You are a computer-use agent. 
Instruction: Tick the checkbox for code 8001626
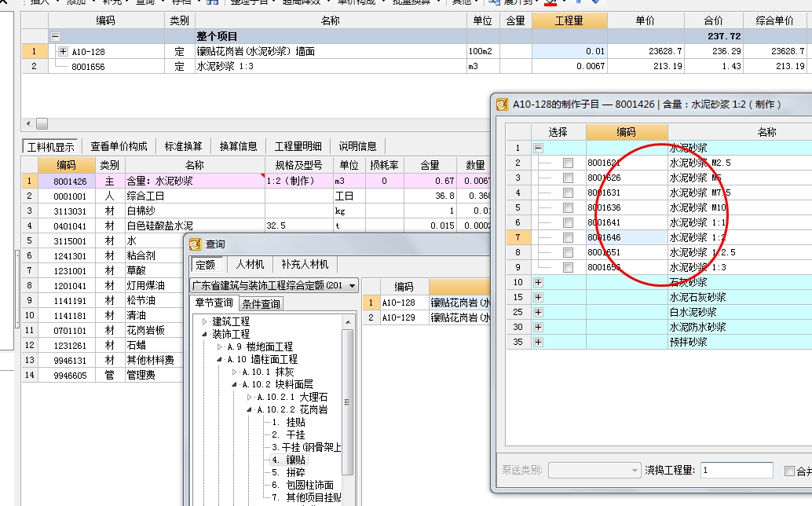tap(568, 178)
